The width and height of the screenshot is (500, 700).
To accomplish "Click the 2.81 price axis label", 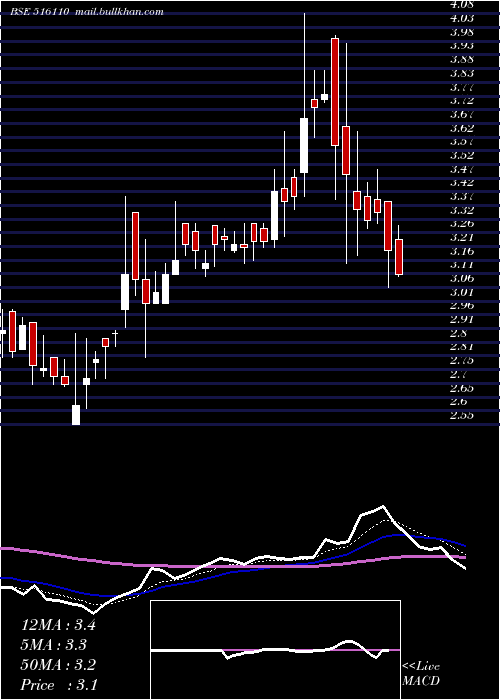I will tap(461, 347).
